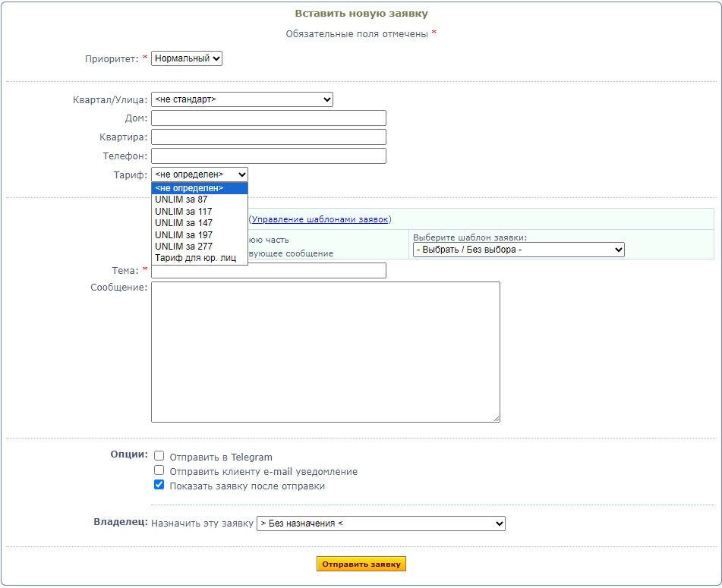Choose UNLIM за 87 tariff
Viewport: 722px width, 588px height.
pos(200,200)
